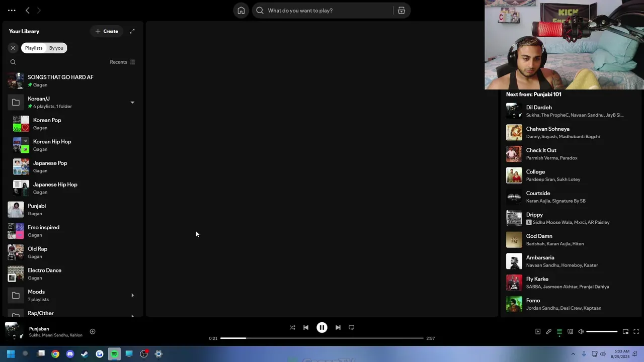
Task: Create a new playlist with Create button
Action: 107,31
